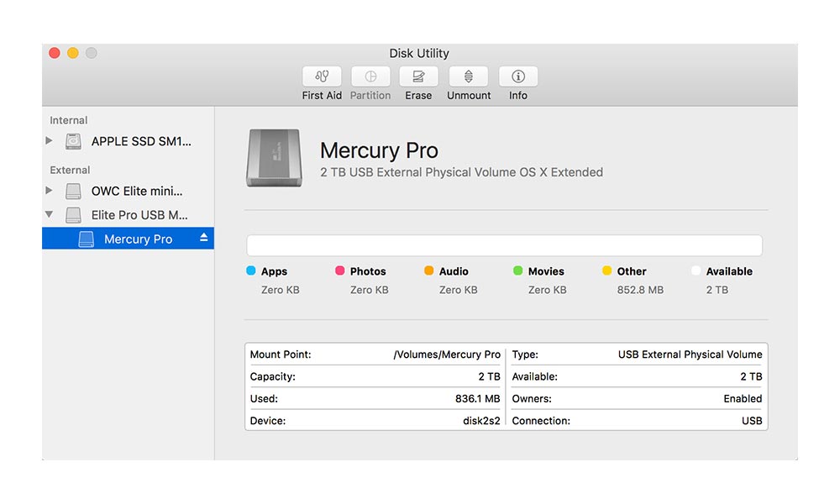Click the blue Apps color dot
840x504 pixels.
(250, 270)
